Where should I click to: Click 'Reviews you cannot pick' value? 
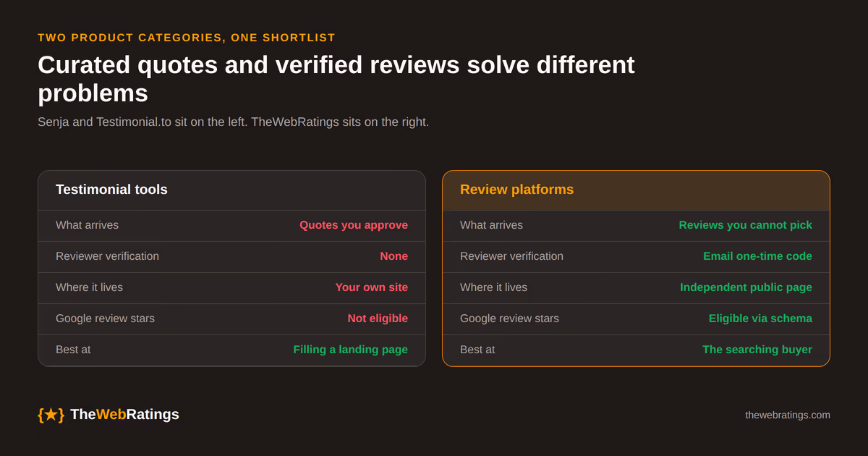(x=745, y=225)
